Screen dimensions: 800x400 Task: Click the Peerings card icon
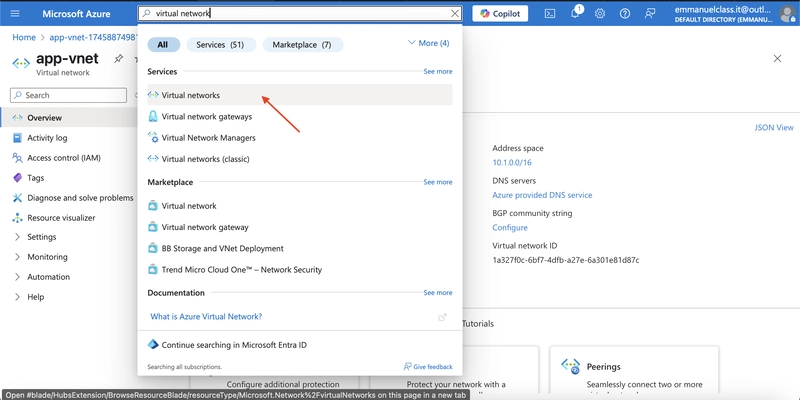click(570, 365)
